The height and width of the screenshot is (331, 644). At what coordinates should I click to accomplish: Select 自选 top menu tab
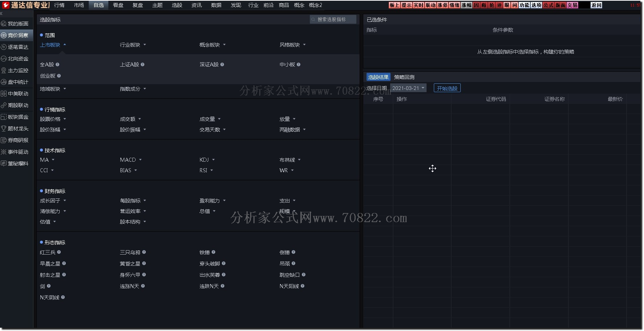point(99,5)
